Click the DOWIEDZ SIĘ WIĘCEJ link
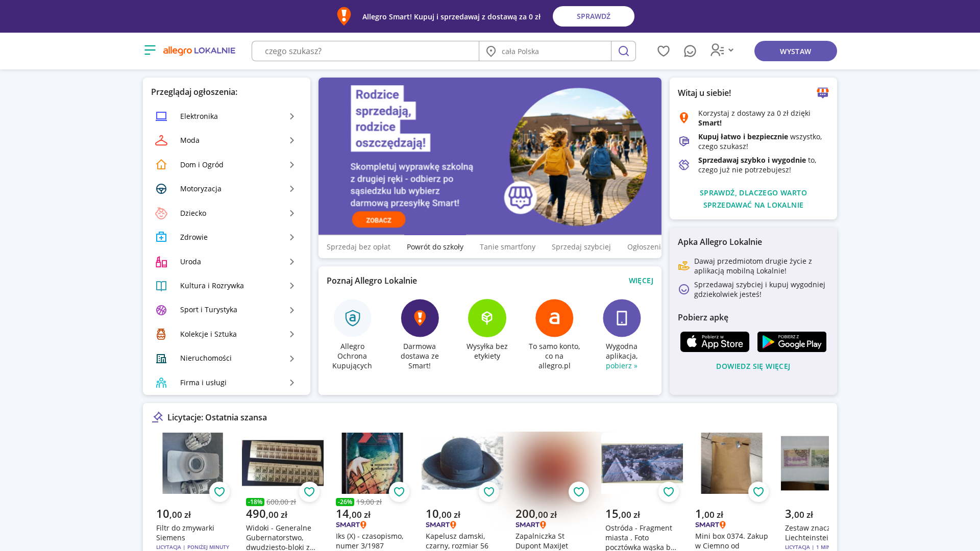Viewport: 980px width, 551px height. coord(753,366)
